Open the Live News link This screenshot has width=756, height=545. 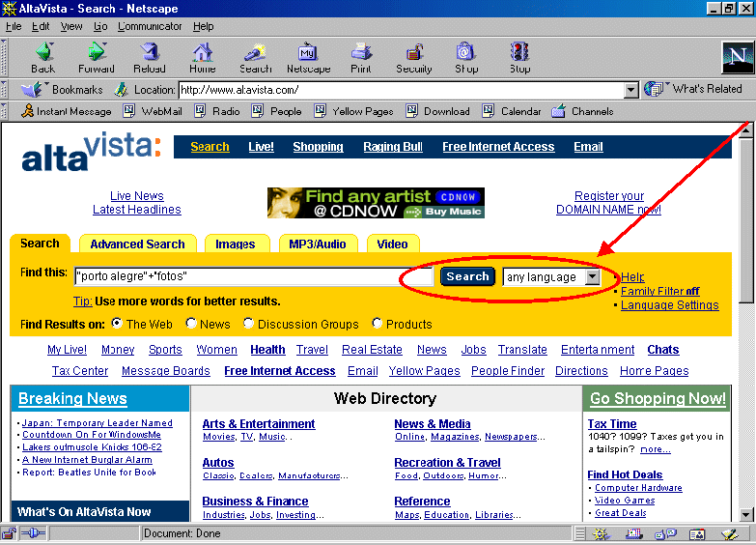[137, 195]
